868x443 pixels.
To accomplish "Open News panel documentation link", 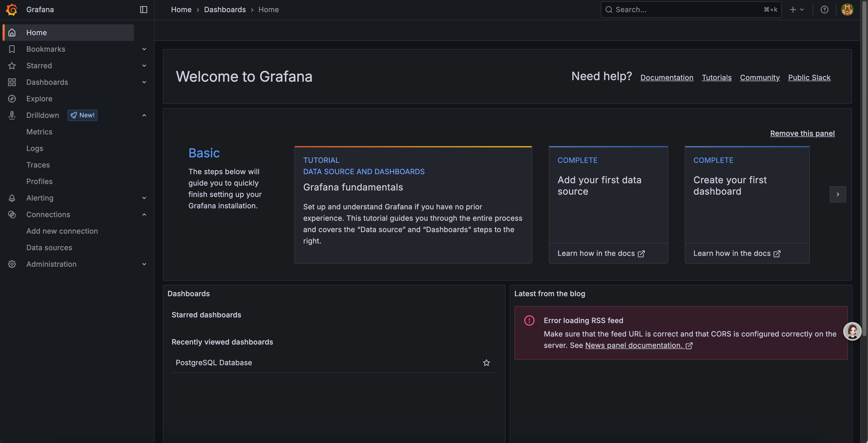I will pyautogui.click(x=634, y=346).
